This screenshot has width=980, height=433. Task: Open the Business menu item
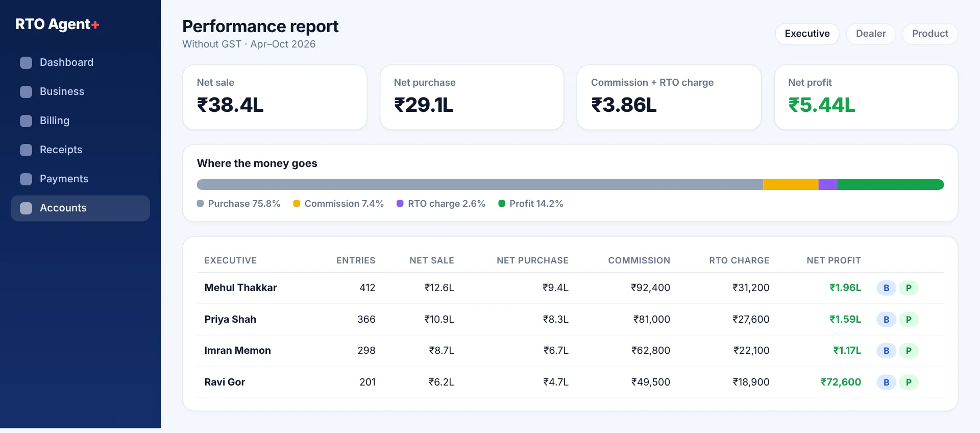[80, 91]
